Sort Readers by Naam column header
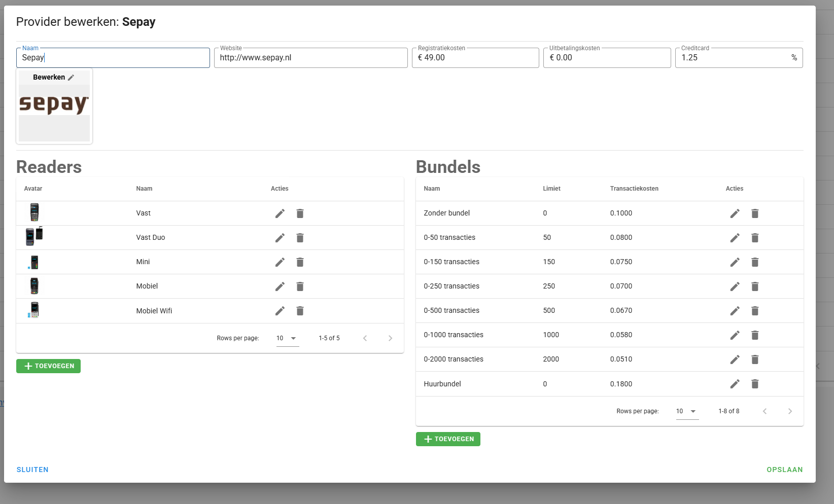The height and width of the screenshot is (504, 834). click(144, 189)
